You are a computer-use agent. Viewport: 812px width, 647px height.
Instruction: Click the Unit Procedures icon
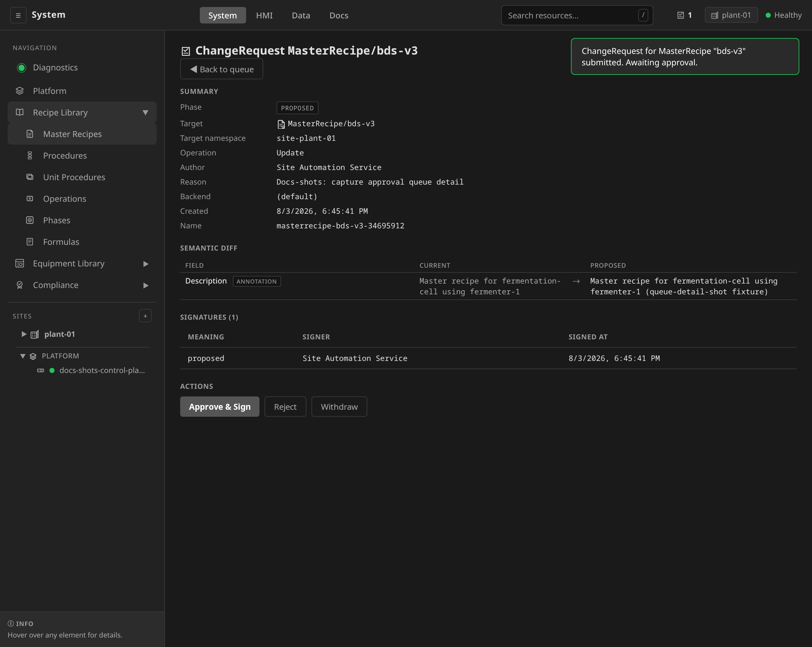[x=30, y=177]
